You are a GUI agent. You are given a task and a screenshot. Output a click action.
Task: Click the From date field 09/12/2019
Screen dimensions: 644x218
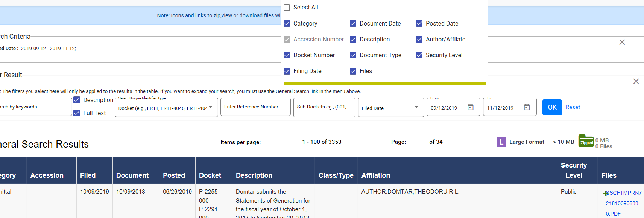click(x=444, y=108)
